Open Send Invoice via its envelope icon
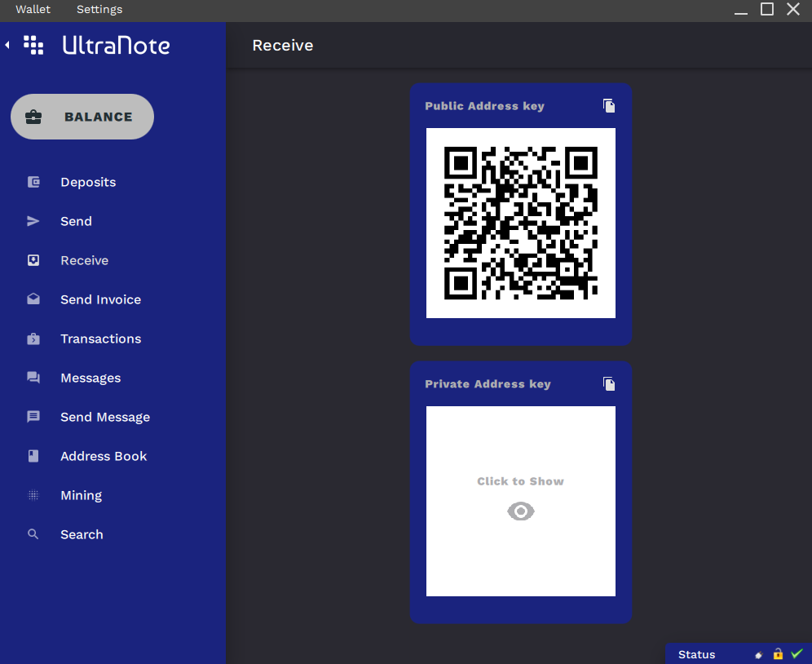812x664 pixels. point(33,299)
